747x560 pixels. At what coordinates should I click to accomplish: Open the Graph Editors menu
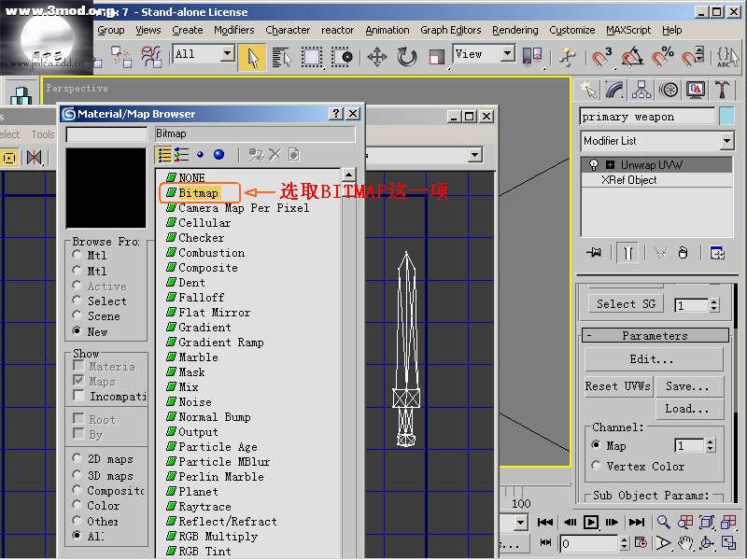[x=450, y=30]
